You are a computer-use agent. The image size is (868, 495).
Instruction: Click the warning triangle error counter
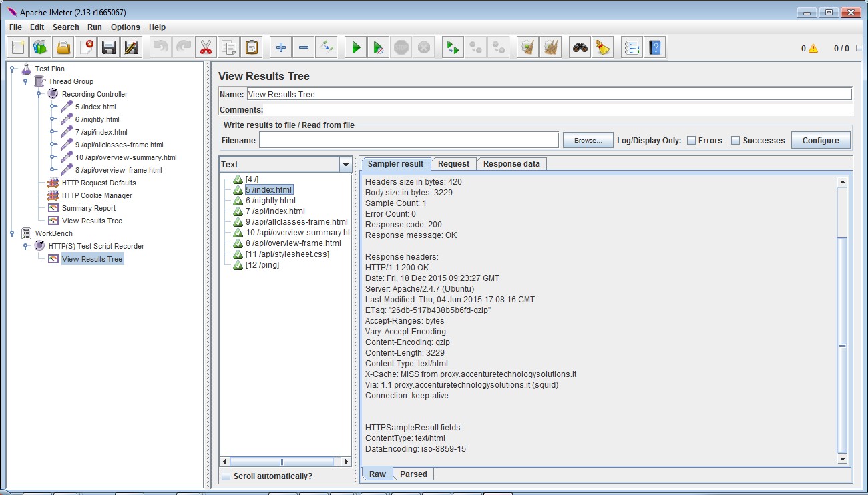[x=813, y=48]
